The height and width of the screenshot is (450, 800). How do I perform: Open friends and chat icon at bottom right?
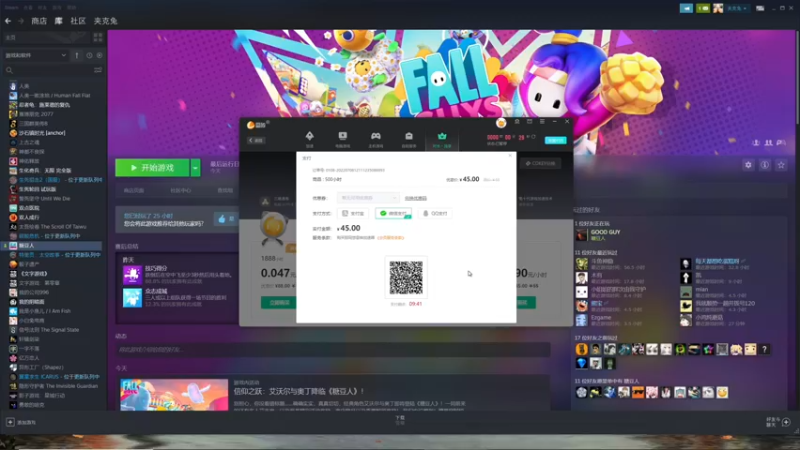786,422
